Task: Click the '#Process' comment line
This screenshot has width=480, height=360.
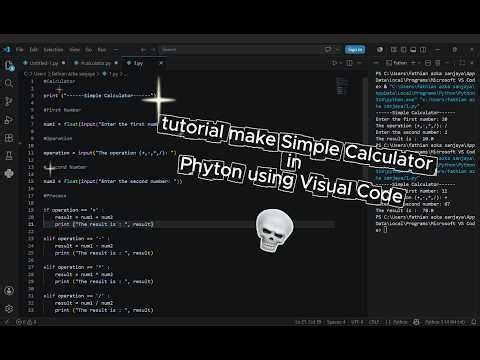Action: click(x=55, y=196)
